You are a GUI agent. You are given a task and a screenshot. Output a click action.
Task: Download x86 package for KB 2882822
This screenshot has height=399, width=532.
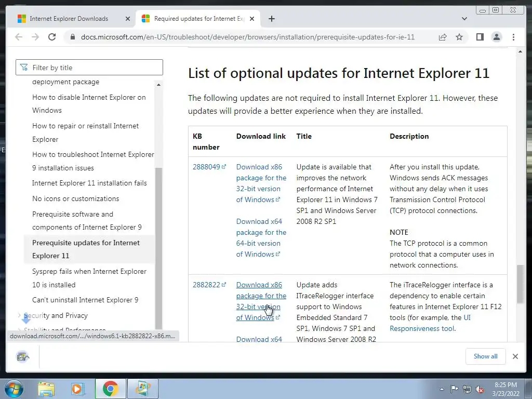coord(261,301)
